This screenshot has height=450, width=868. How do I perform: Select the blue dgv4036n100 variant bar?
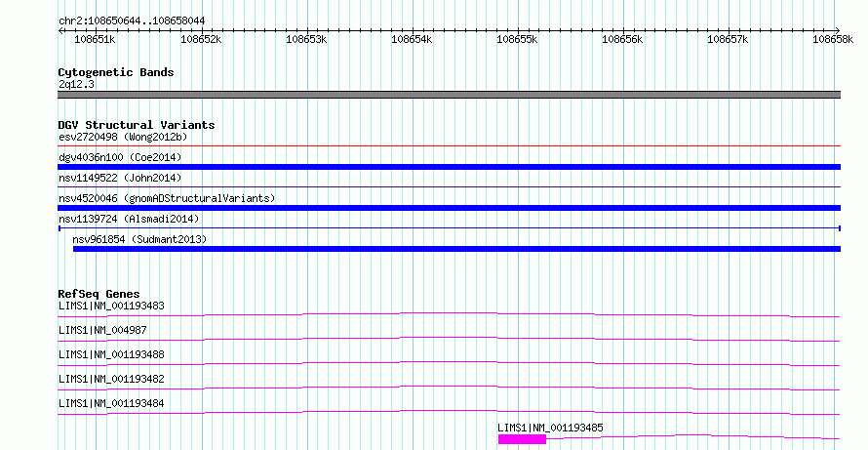(x=449, y=167)
